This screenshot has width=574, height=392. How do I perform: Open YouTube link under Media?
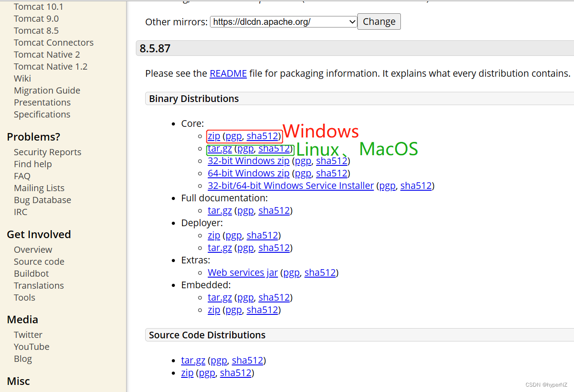[32, 347]
